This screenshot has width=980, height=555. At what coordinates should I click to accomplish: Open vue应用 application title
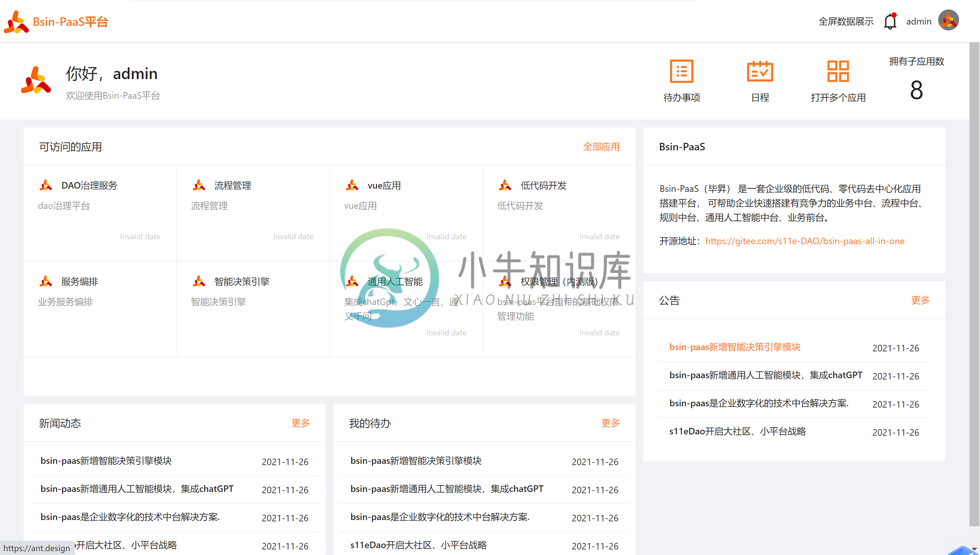point(384,186)
